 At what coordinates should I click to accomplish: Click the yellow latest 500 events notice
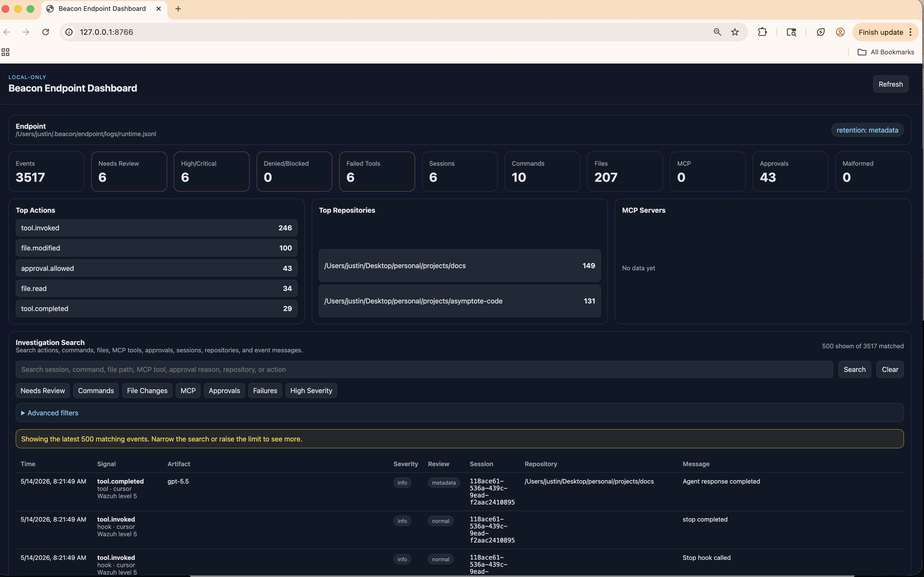[x=459, y=439]
